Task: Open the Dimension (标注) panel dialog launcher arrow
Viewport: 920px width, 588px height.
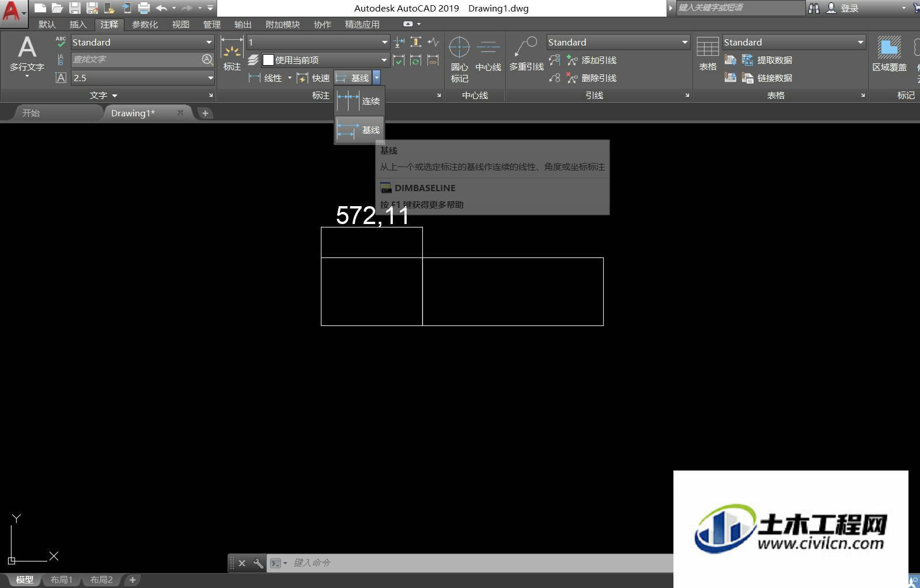Action: (439, 95)
